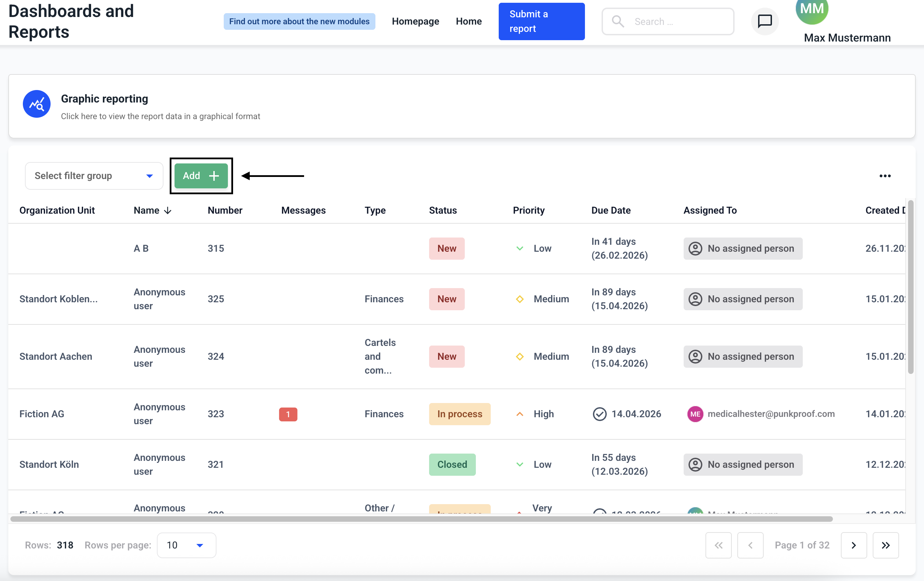Screen dimensions: 924x581
Task: Click the horizontal table scrollbar
Action: 421,519
